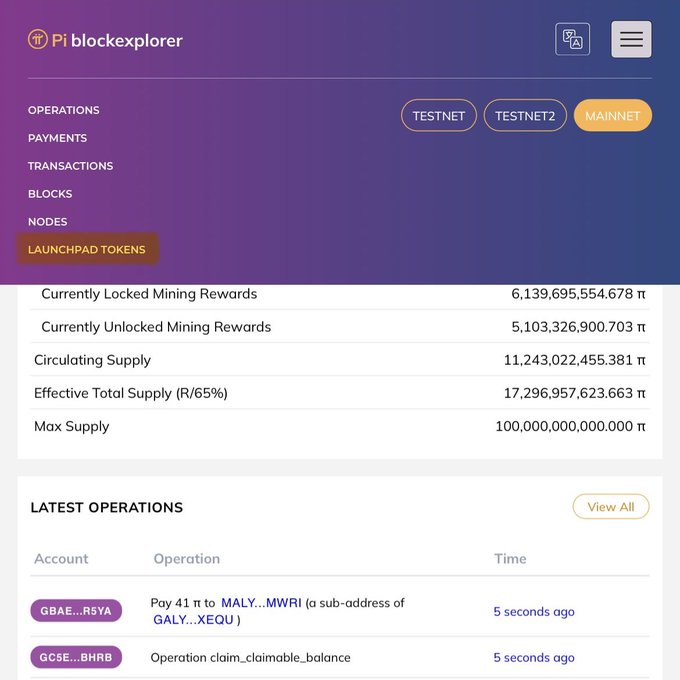Open the LAUNCHPAD TOKENS menu item
Screen dimensions: 680x680
(87, 249)
